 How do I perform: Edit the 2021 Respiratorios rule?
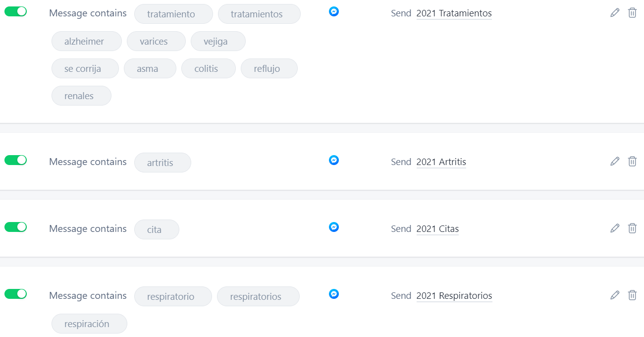click(615, 295)
